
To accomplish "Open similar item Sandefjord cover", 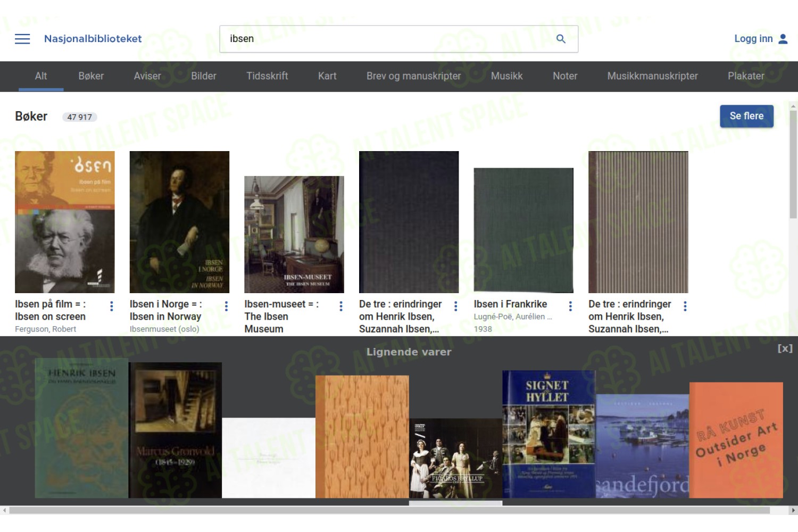I will 643,446.
